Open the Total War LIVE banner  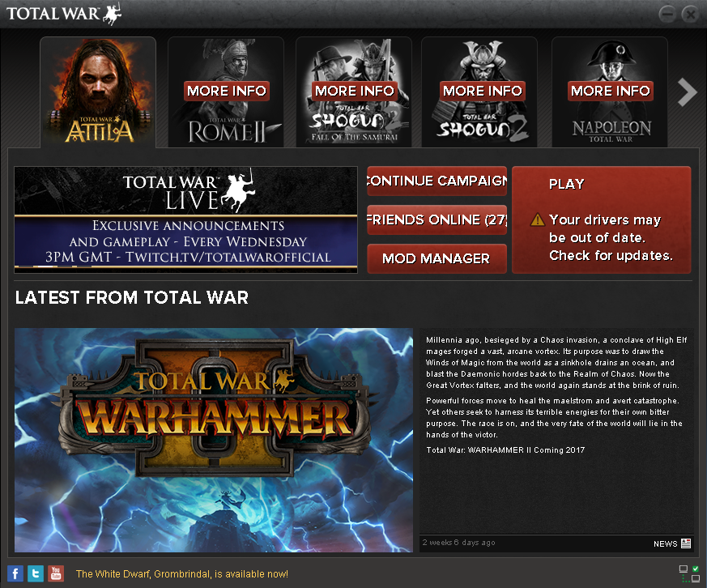tap(185, 219)
